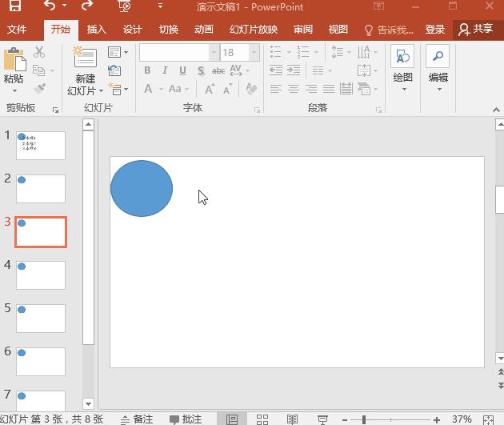The image size is (504, 425).
Task: Click the Redo arrow icon
Action: [87, 6]
